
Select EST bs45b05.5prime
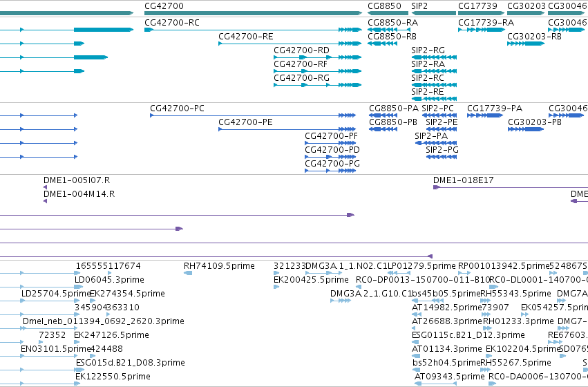click(x=428, y=301)
